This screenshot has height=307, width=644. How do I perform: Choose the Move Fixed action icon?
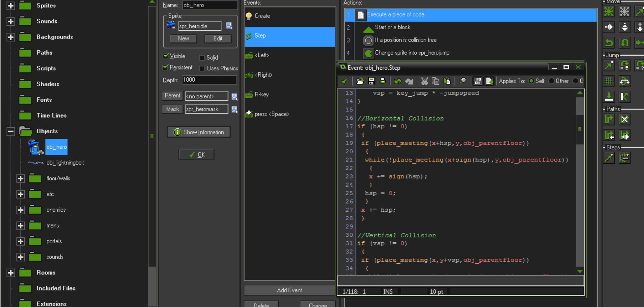coord(609,12)
